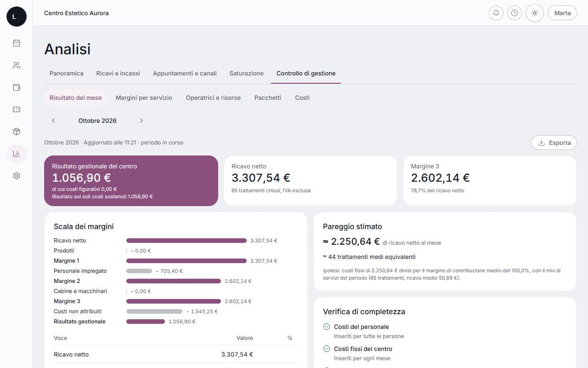Image resolution: width=588 pixels, height=368 pixels.
Task: Open the clients people icon in sidebar
Action: point(17,65)
